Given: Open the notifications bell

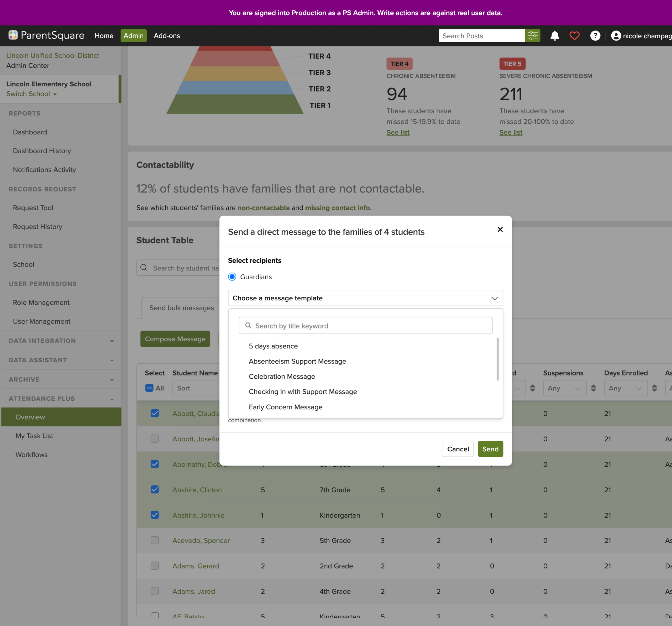Looking at the screenshot, I should (554, 35).
